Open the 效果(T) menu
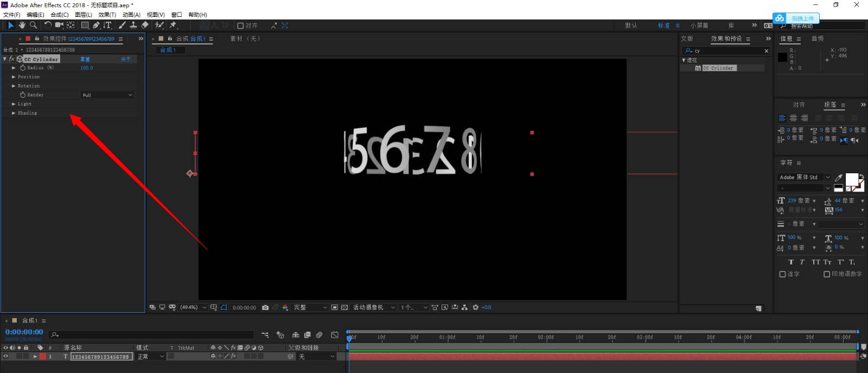The width and height of the screenshot is (868, 373). tap(107, 15)
